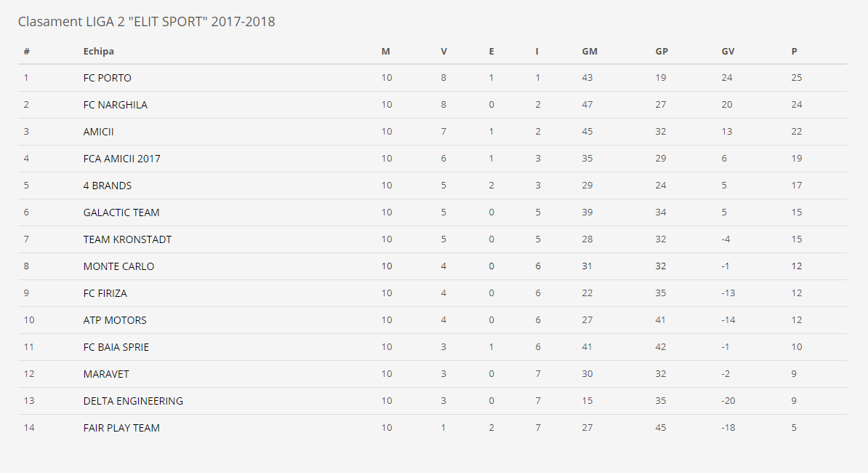
Task: Click FC BAIA SPRIE team name
Action: point(116,347)
